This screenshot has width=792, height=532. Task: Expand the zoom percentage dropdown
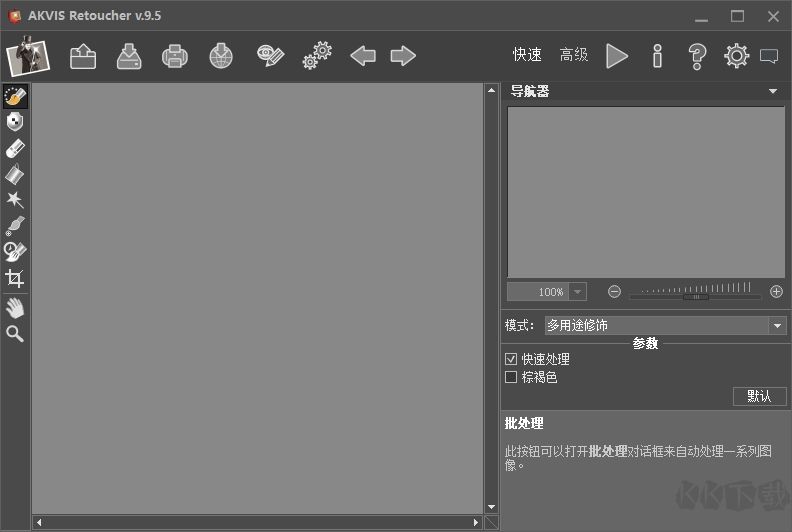coord(578,292)
